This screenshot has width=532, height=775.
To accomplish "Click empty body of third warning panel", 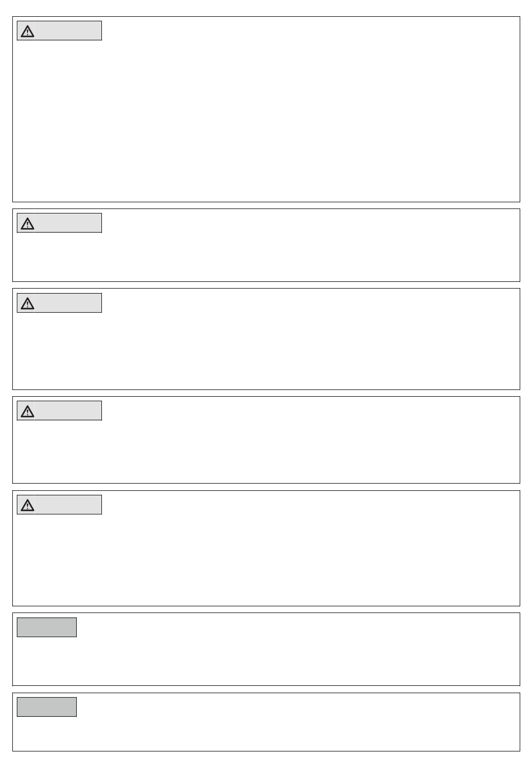I will point(266,347).
